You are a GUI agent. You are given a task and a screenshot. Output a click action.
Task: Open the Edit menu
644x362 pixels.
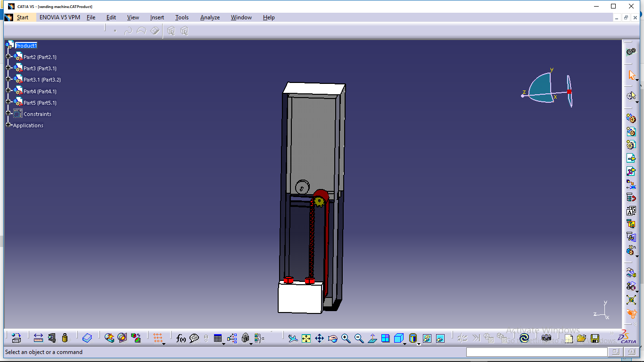[111, 17]
